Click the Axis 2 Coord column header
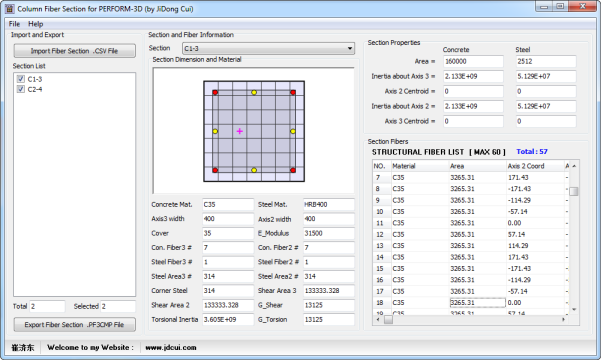601x360 pixels. [x=535, y=166]
